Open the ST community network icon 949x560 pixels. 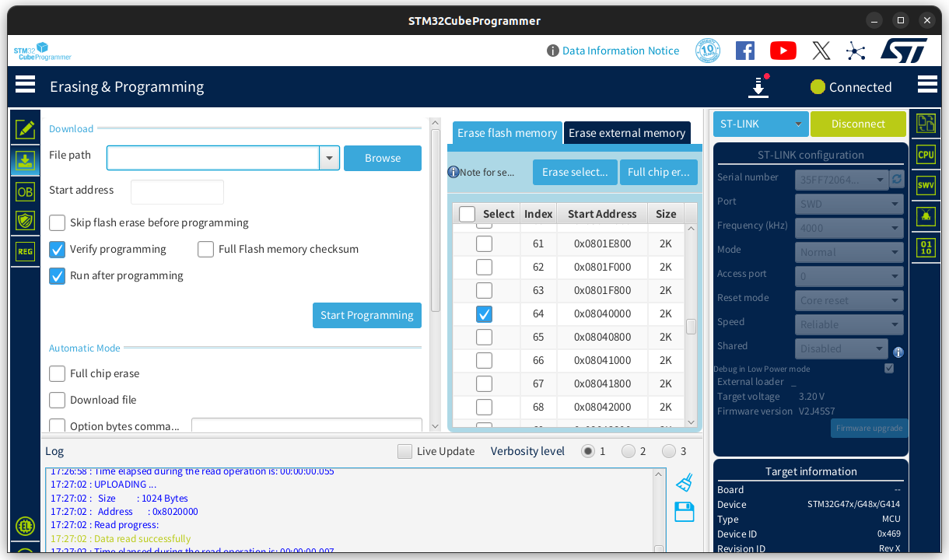coord(856,51)
